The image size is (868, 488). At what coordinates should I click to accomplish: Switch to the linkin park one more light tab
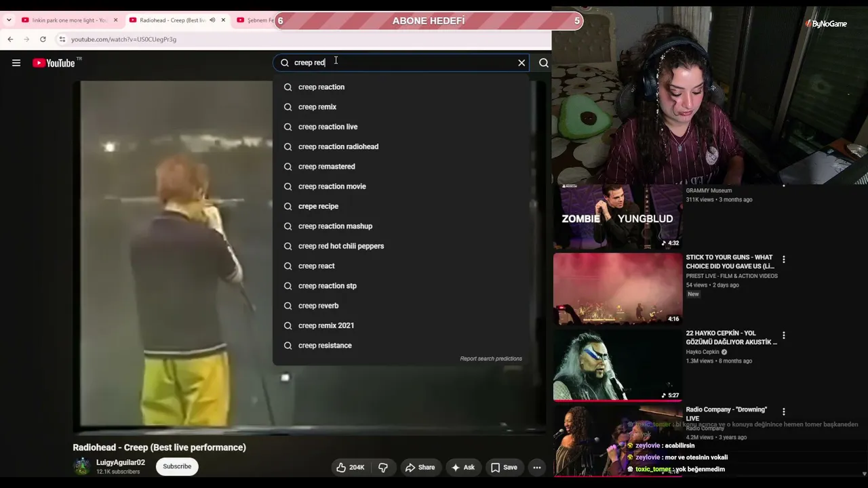point(68,20)
